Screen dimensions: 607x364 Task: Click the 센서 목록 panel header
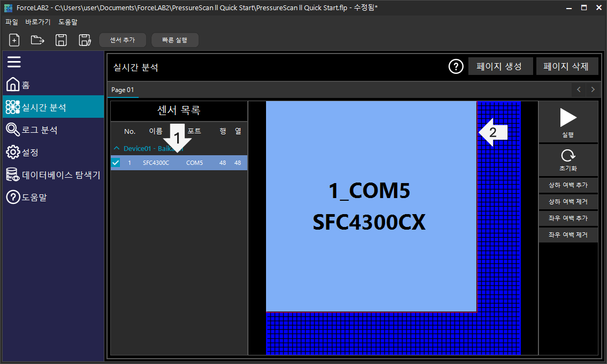point(179,111)
